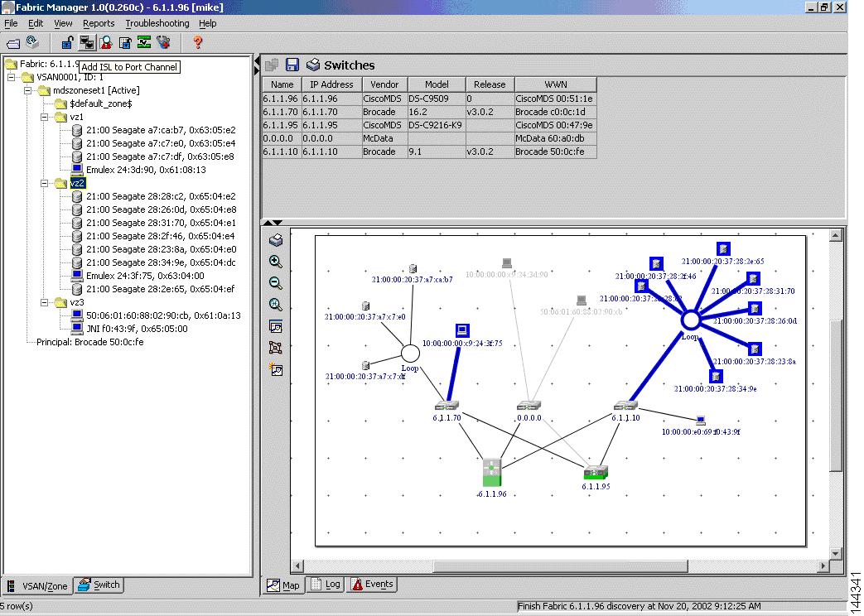Screen dimensions: 864x616
Task: Click the blue floppy disk save icon
Action: pyautogui.click(x=292, y=65)
